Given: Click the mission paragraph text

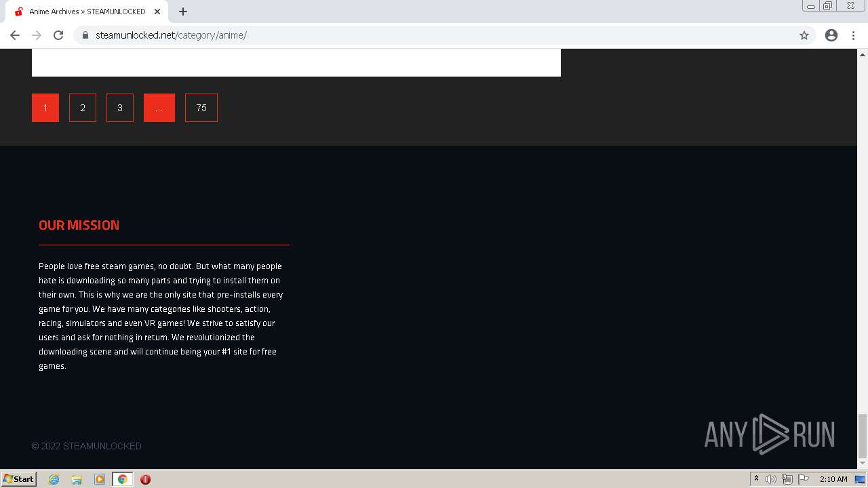Looking at the screenshot, I should (161, 316).
